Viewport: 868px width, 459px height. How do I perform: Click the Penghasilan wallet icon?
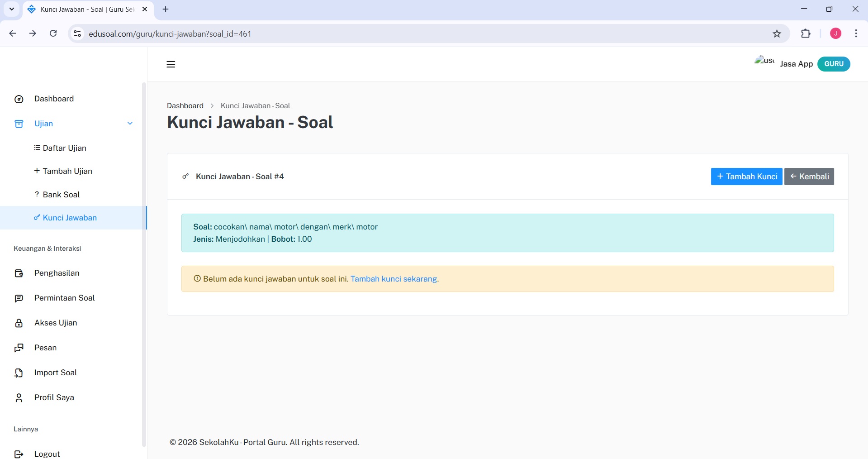19,273
